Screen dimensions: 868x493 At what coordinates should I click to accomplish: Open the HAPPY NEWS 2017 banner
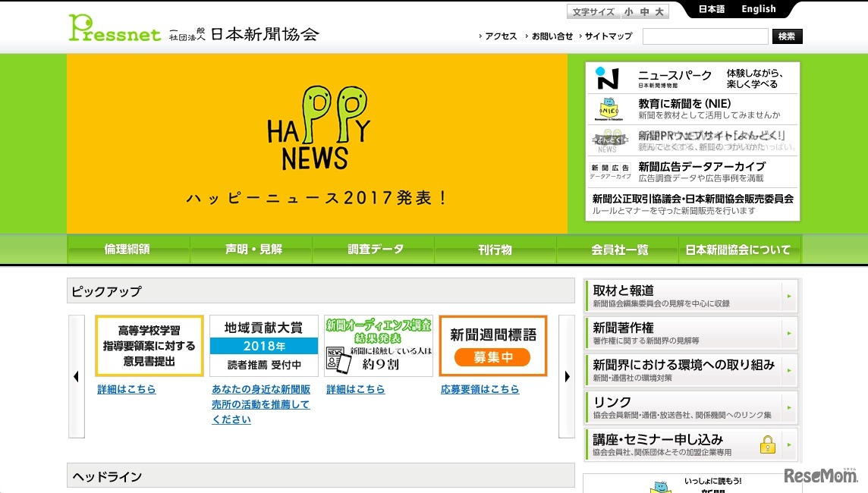[316, 144]
